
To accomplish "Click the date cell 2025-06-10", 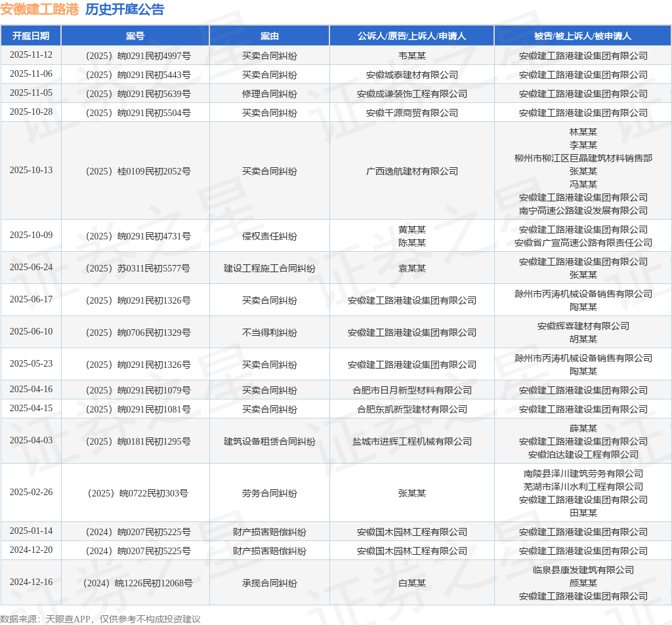I will [x=31, y=332].
